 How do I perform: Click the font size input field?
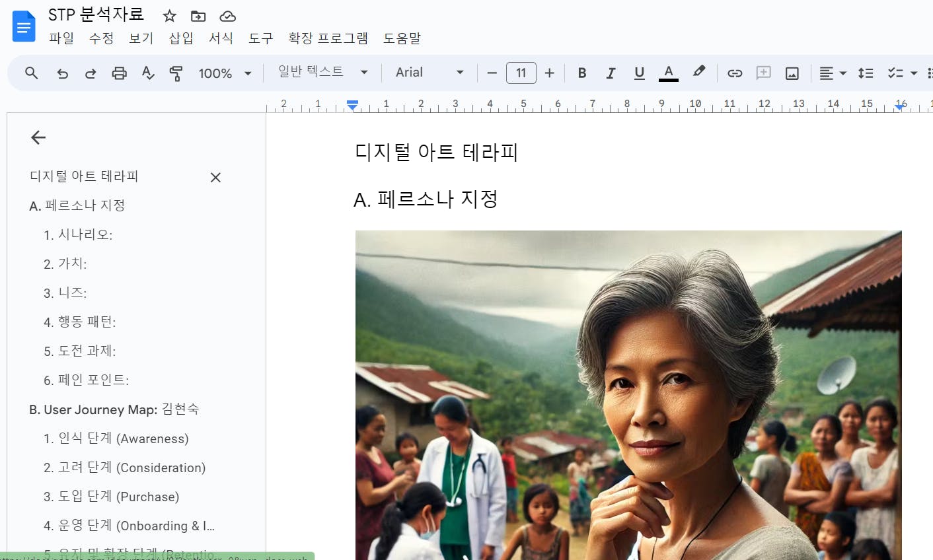pyautogui.click(x=521, y=73)
